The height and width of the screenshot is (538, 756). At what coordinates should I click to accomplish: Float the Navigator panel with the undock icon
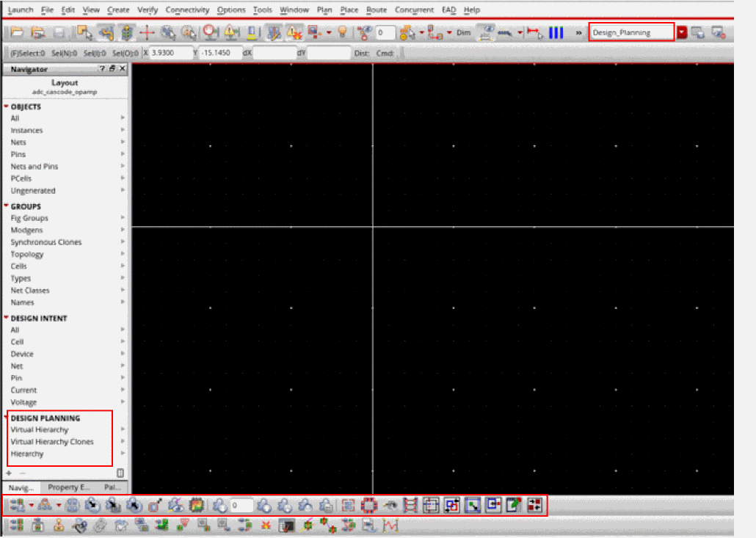click(112, 69)
